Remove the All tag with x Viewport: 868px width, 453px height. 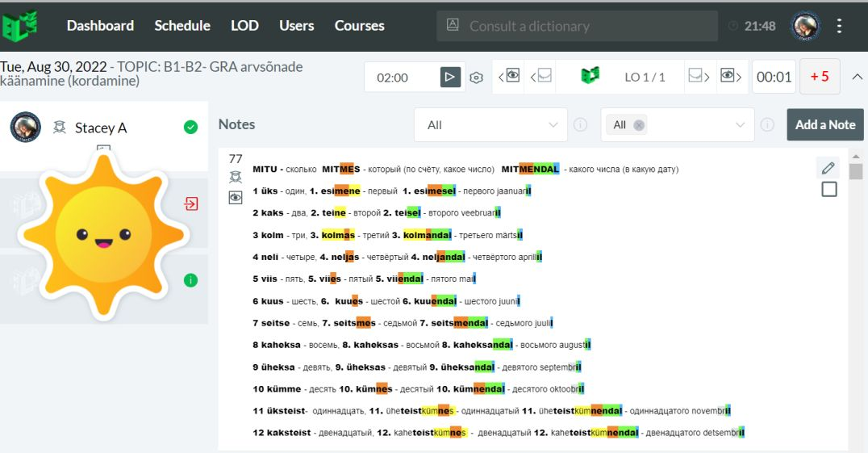(x=639, y=125)
